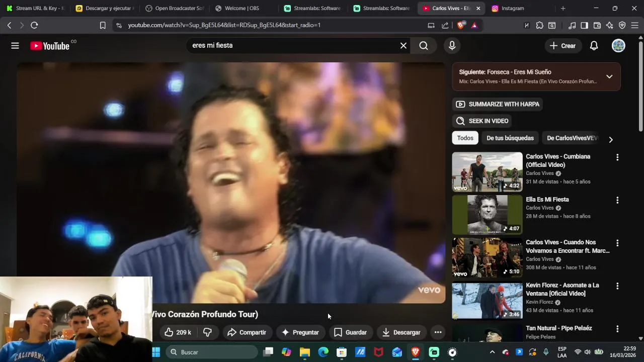
Task: Collapse the Siguiente mix playlist panel
Action: 609,76
